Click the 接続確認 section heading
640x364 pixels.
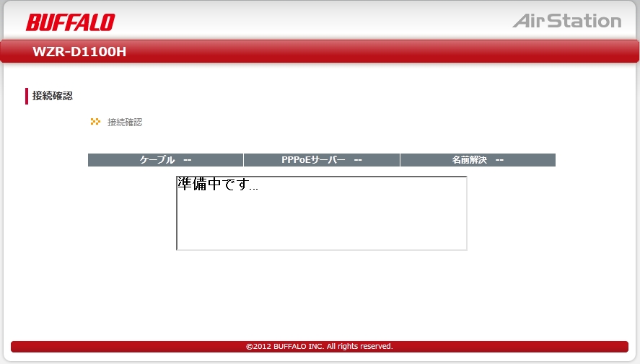(52, 96)
